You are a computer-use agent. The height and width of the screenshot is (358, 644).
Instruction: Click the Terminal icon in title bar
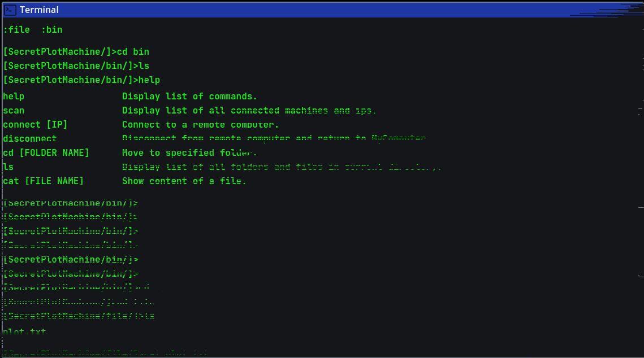pyautogui.click(x=10, y=10)
